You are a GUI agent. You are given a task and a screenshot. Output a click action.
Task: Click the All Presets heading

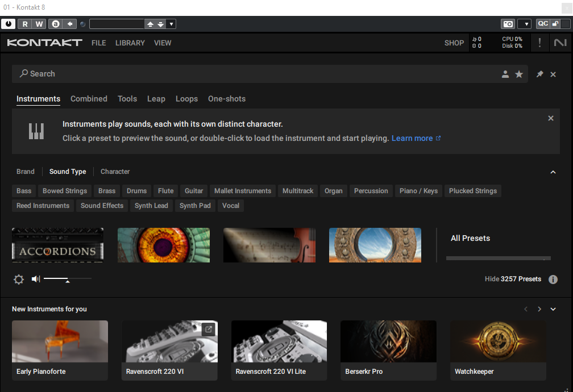coord(470,238)
